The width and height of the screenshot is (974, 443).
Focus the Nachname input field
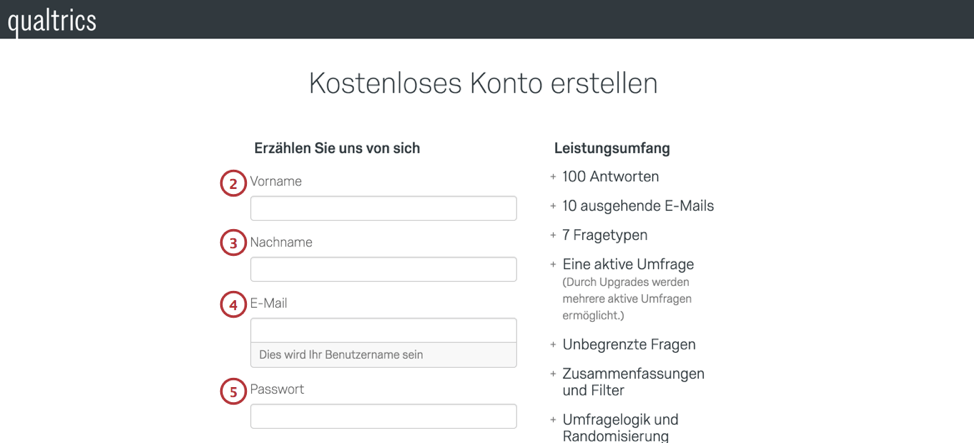point(383,269)
